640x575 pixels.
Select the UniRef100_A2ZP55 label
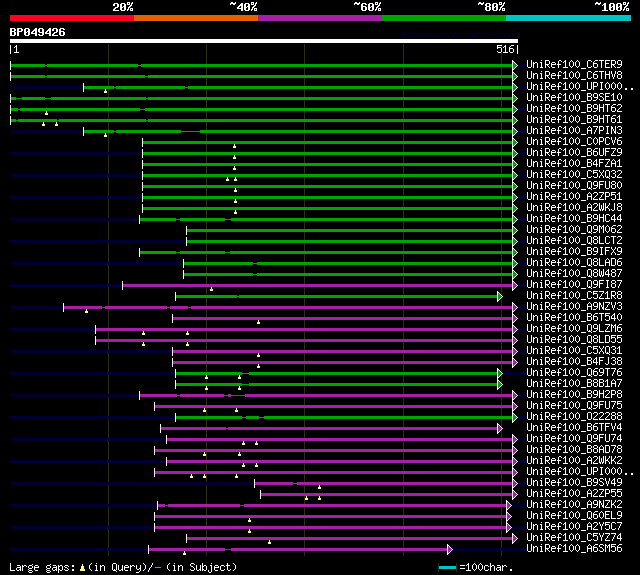pyautogui.click(x=574, y=494)
